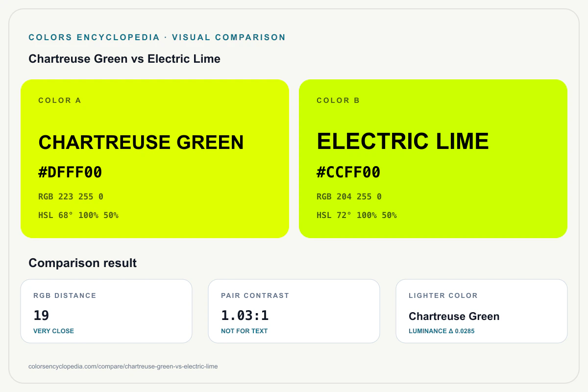This screenshot has width=588, height=392.
Task: Click the HSL 72° 100% 50% value
Action: tap(357, 215)
